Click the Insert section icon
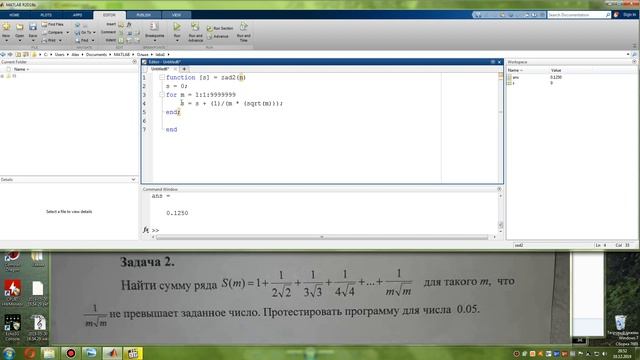 tap(121, 24)
